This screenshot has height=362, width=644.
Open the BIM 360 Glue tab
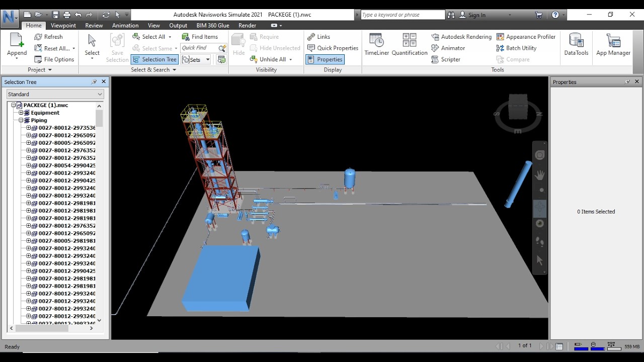(213, 25)
